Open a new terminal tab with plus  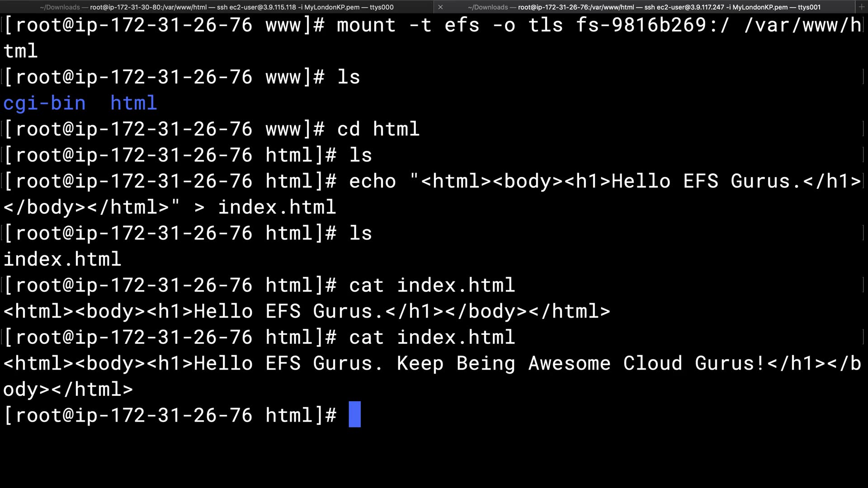coord(862,7)
